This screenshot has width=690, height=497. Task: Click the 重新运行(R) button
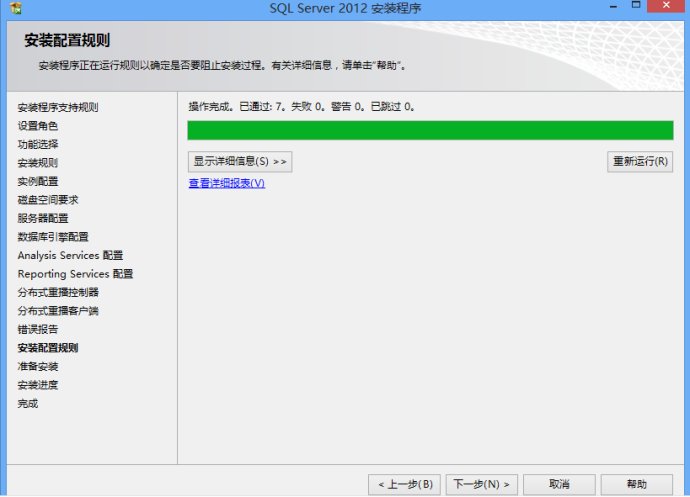pos(640,161)
